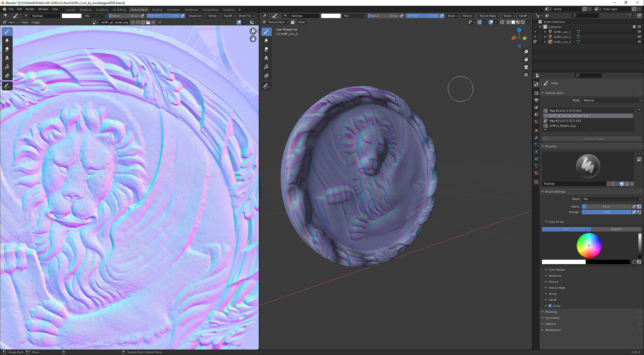The width and height of the screenshot is (644, 355).
Task: Open the Texture properties checker tab
Action: [536, 182]
